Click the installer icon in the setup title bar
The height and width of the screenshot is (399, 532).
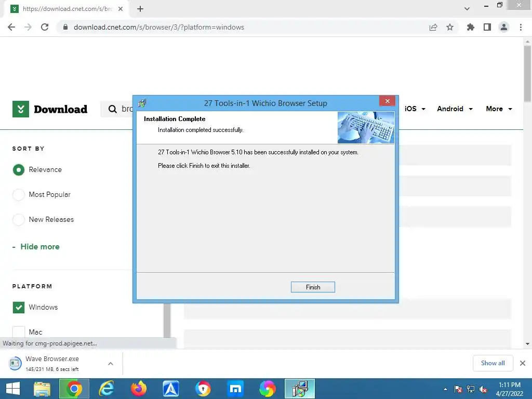(x=142, y=103)
